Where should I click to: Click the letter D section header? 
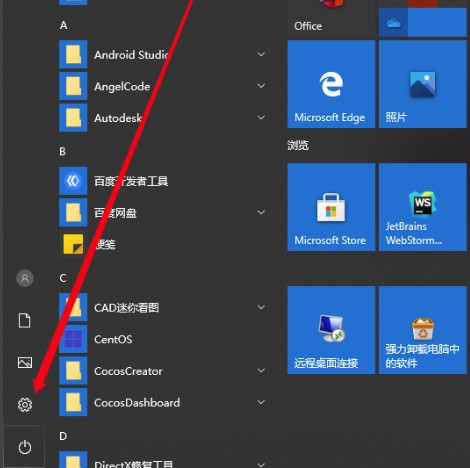point(63,436)
